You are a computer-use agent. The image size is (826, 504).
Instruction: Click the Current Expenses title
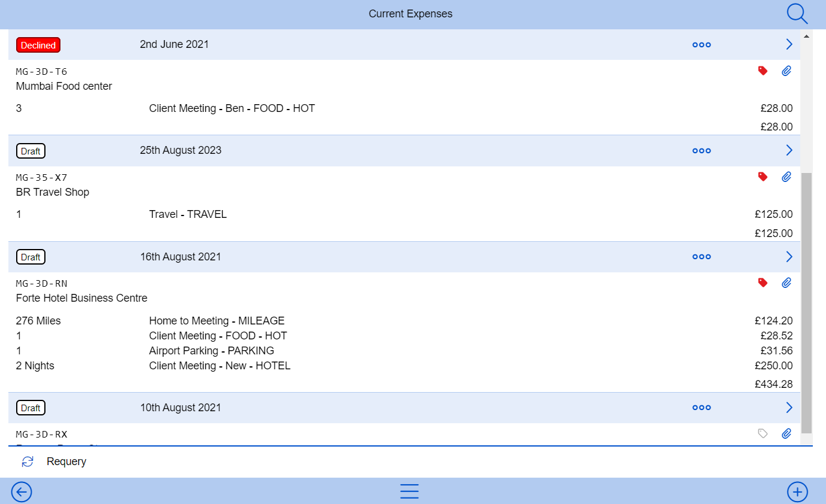pyautogui.click(x=411, y=14)
